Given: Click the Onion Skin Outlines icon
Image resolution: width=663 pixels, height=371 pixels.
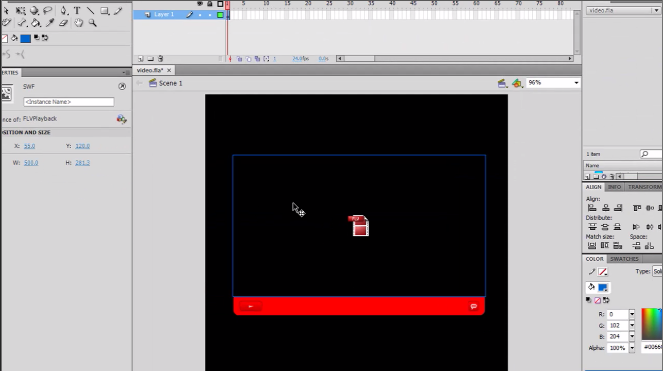Looking at the screenshot, I should pos(248,59).
